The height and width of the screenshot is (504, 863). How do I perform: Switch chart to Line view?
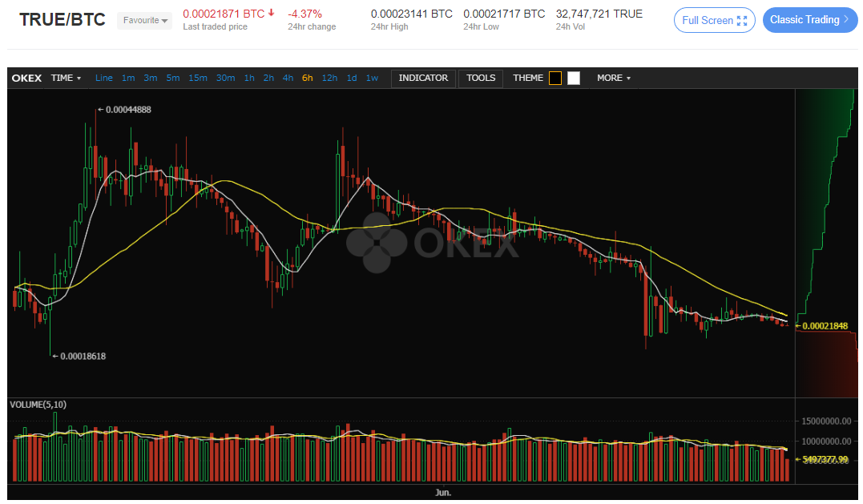click(103, 79)
